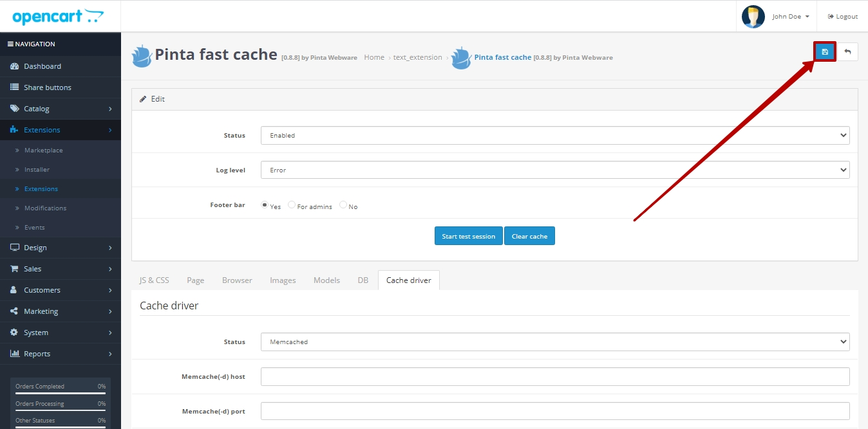Image resolution: width=868 pixels, height=429 pixels.
Task: Toggle the Navigation hamburger icon
Action: pos(10,44)
